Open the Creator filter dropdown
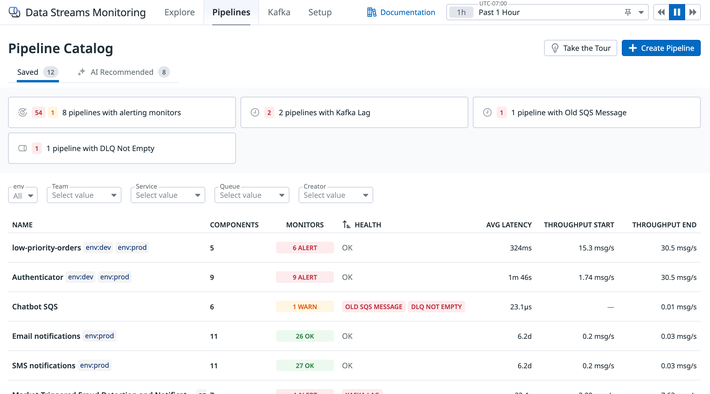 click(336, 195)
